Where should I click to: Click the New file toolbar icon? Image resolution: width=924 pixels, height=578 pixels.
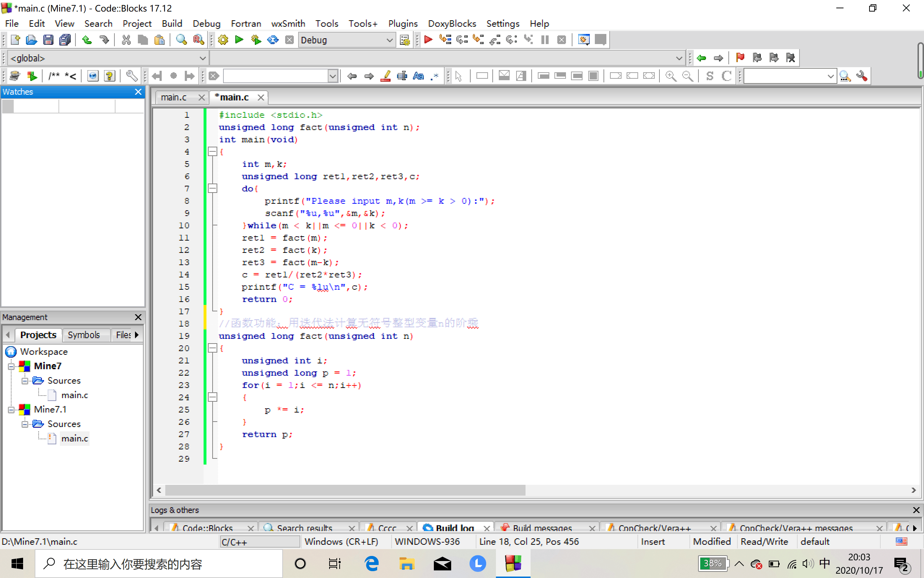pyautogui.click(x=15, y=40)
